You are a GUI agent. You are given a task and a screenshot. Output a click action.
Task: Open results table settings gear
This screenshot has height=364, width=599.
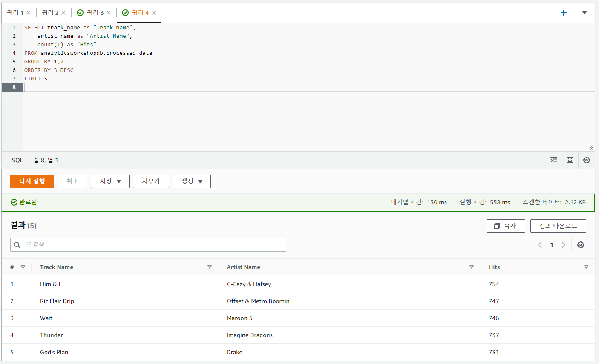point(581,245)
